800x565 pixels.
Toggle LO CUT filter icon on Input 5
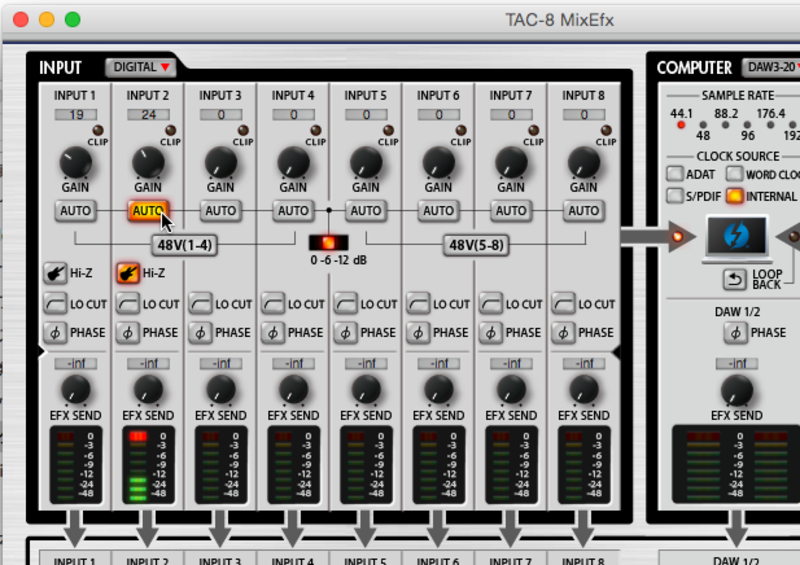[345, 304]
